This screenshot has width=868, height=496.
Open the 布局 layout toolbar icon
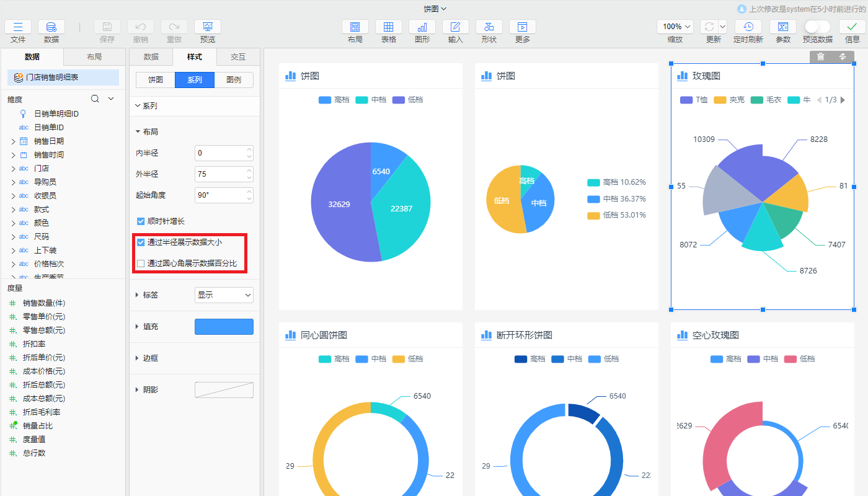pyautogui.click(x=355, y=27)
